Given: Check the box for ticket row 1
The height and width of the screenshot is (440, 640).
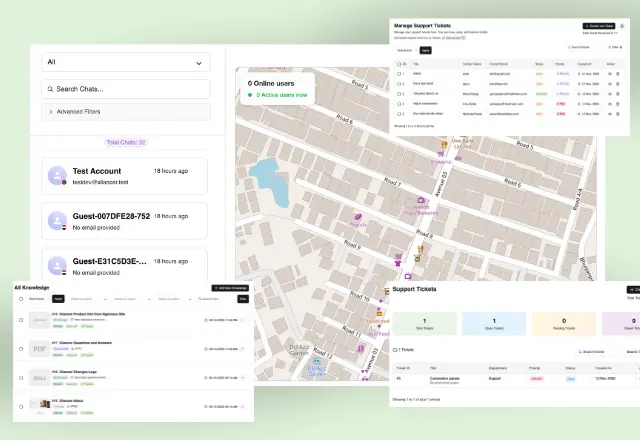Looking at the screenshot, I should point(399,74).
